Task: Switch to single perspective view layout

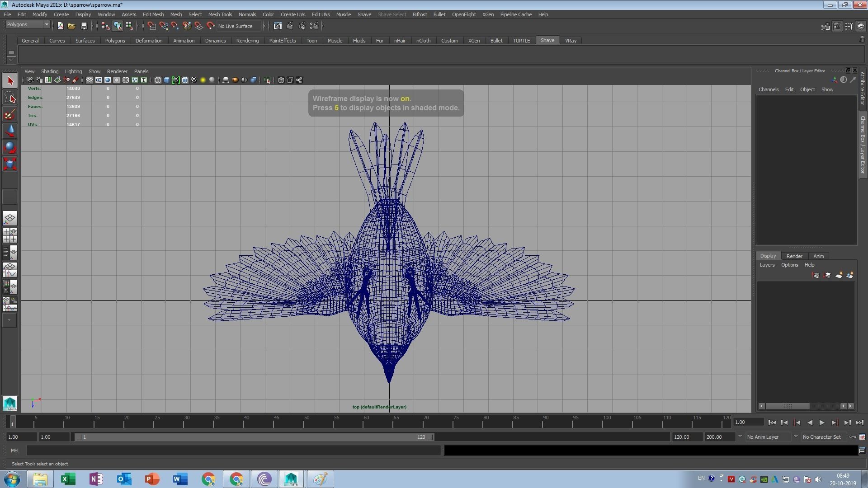Action: click(10, 219)
